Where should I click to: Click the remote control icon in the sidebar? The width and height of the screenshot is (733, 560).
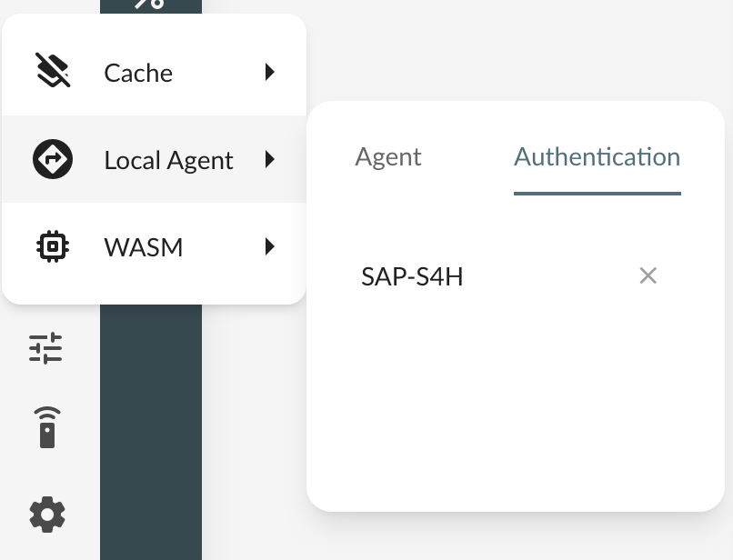click(46, 427)
